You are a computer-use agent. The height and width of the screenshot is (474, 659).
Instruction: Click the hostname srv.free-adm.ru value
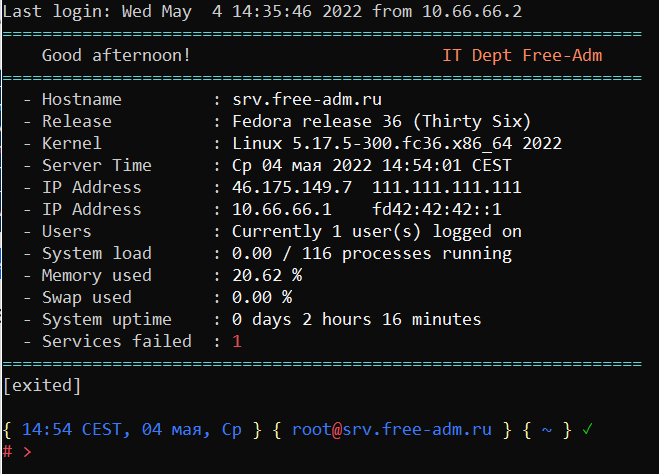306,99
